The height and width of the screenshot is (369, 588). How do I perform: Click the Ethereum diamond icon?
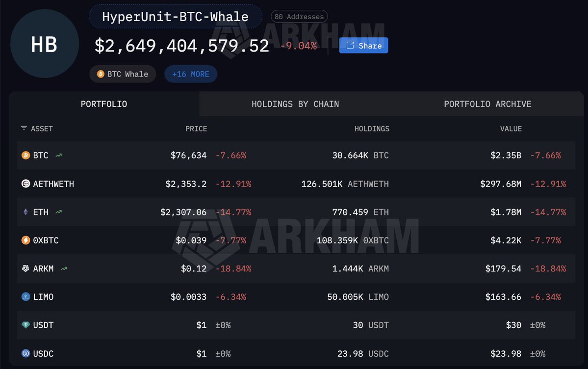pos(26,212)
